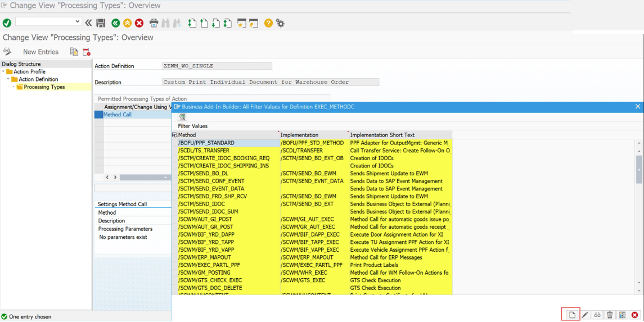Click the /BOFU/PPF_STD_METHOD implementation cell

point(314,143)
